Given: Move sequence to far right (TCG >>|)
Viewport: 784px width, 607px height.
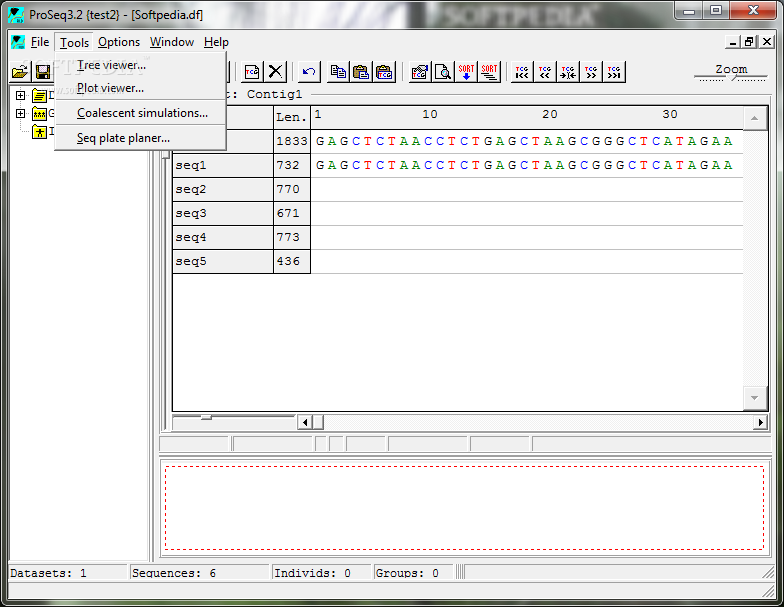Looking at the screenshot, I should tap(614, 72).
